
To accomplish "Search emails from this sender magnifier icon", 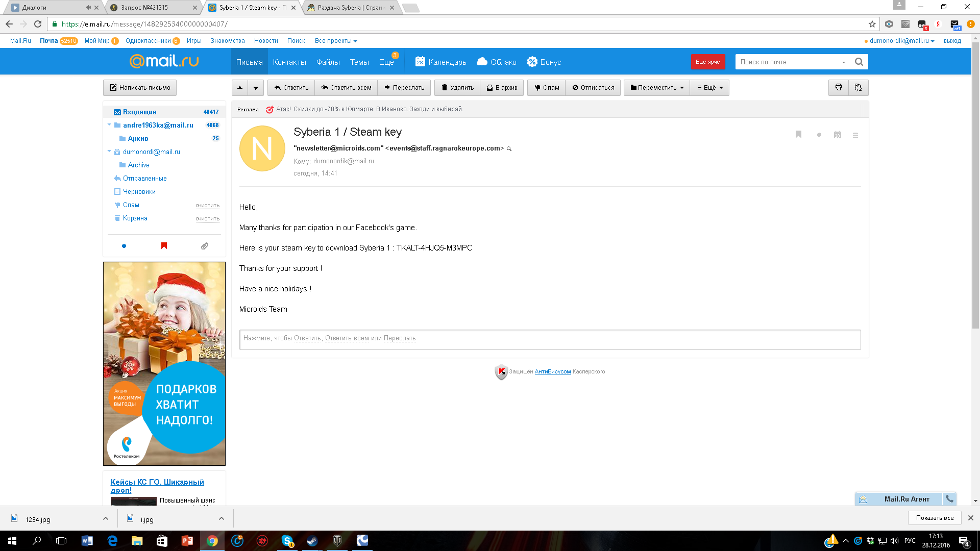I will [509, 149].
